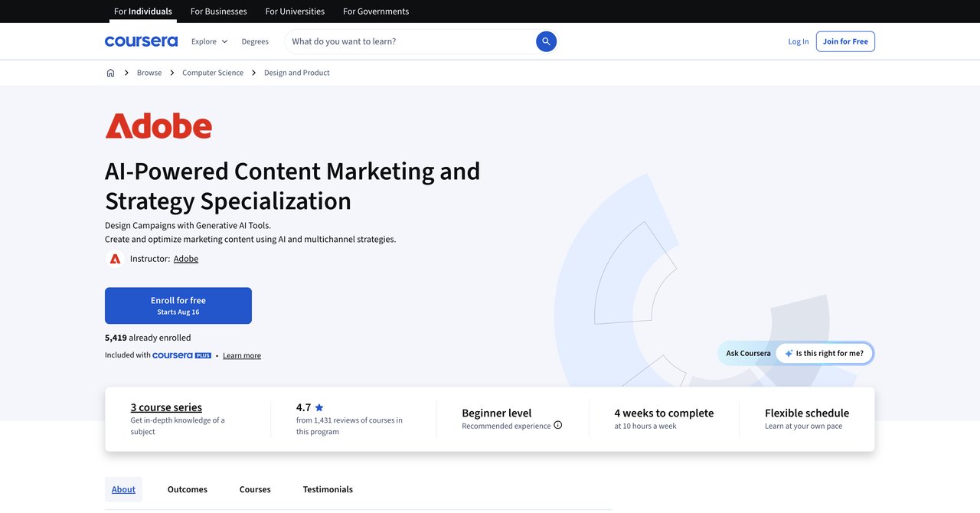Screen dimensions: 980x513
Task: Select the For Individuals tab
Action: 143,11
